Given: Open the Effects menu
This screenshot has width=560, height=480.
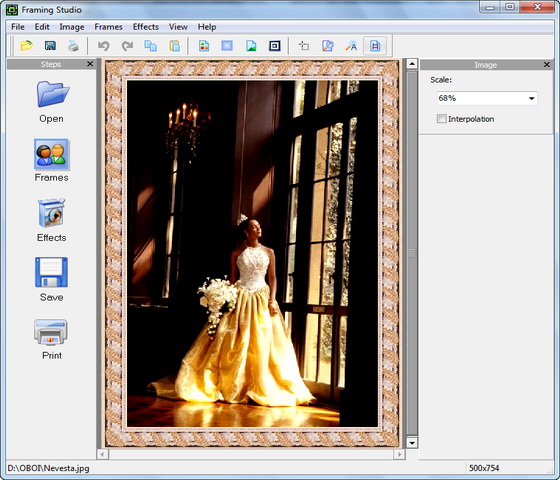Looking at the screenshot, I should 146,27.
